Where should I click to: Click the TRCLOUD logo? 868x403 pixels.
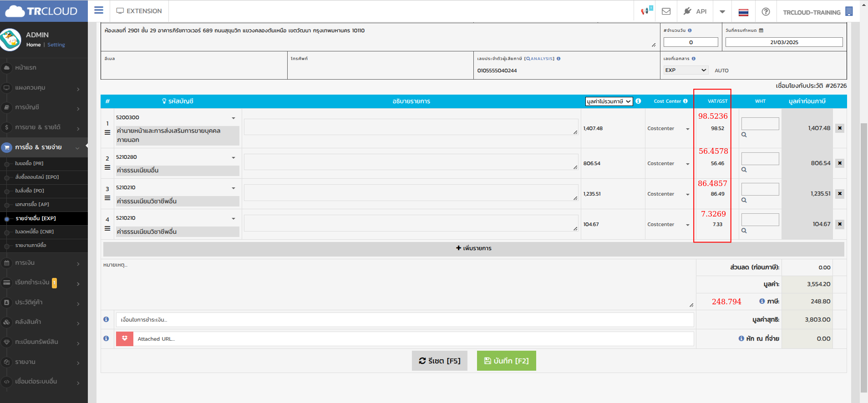point(42,11)
